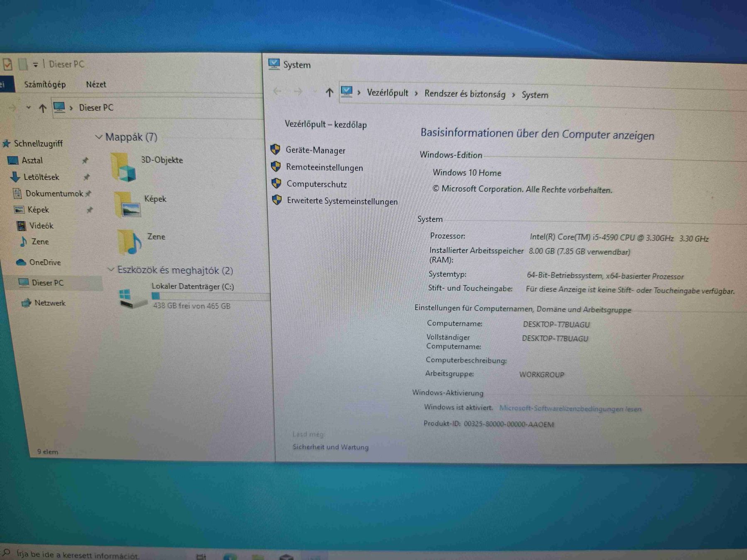This screenshot has height=560, width=747.
Task: Select Képek in the quick access sidebar
Action: pos(38,210)
